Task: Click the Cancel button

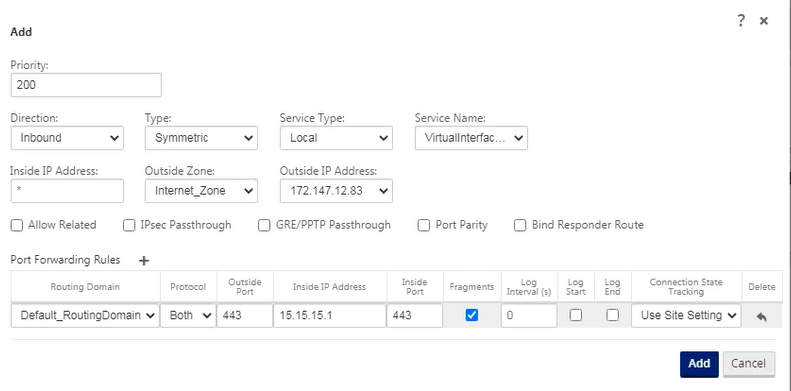Action: coord(749,364)
